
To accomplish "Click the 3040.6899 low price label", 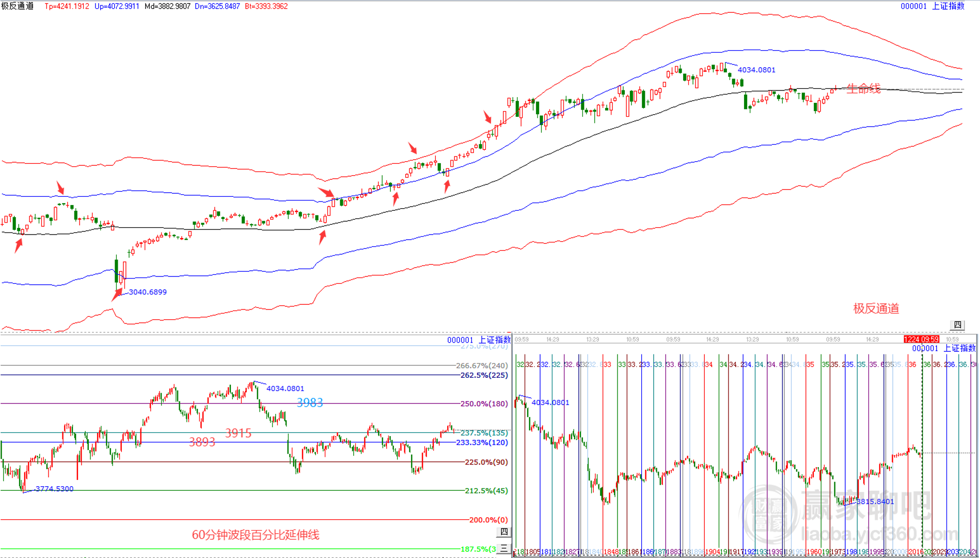I will point(148,292).
